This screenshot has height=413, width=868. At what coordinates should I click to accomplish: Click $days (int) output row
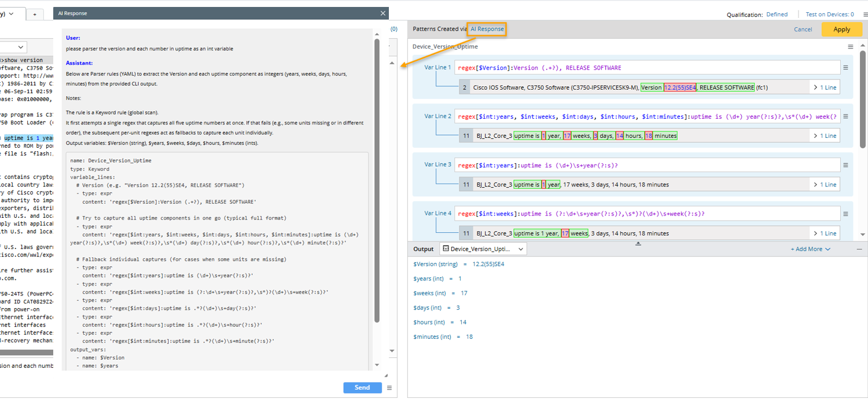click(x=436, y=308)
